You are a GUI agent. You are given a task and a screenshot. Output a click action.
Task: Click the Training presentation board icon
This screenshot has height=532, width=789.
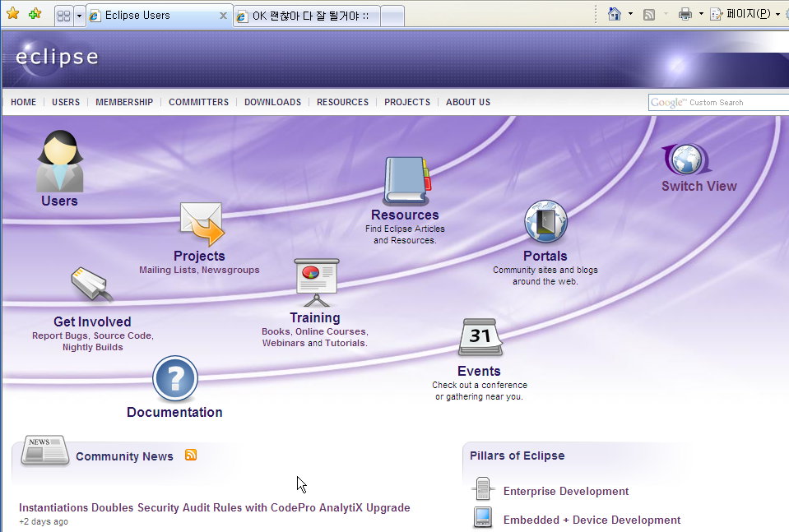(317, 282)
